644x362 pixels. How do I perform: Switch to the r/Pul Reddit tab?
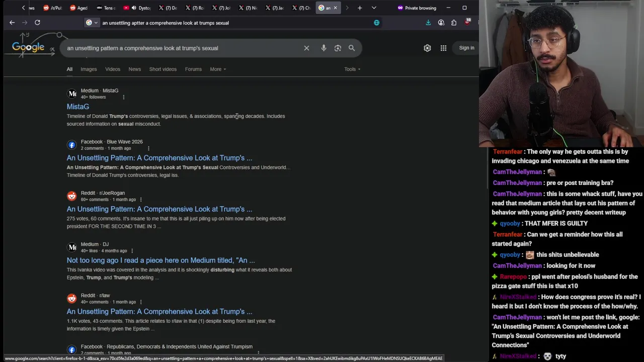pos(52,8)
